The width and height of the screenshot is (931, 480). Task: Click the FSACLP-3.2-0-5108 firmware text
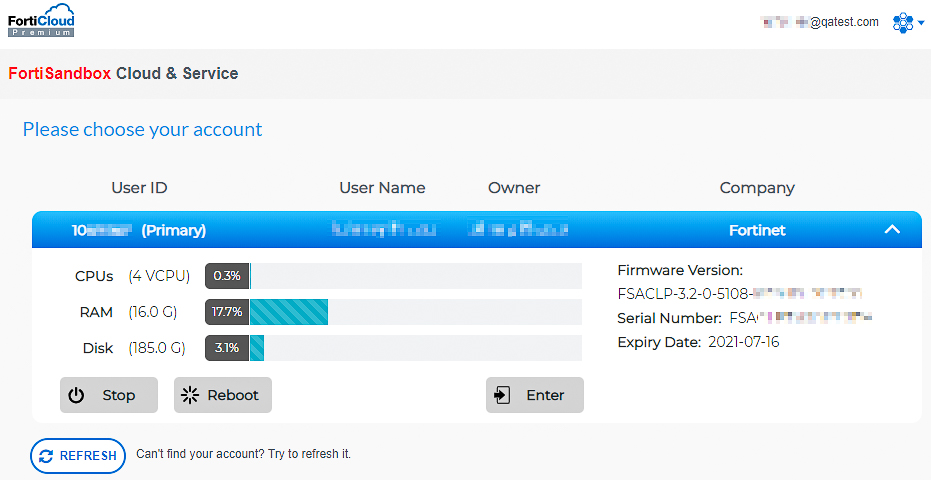pos(740,293)
